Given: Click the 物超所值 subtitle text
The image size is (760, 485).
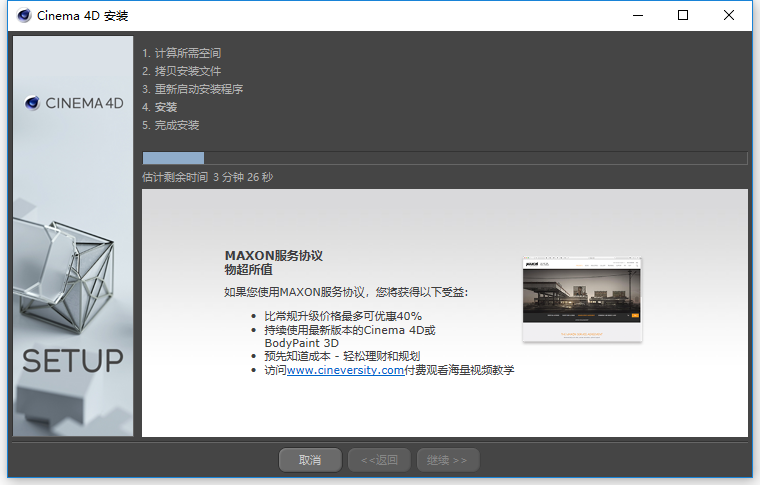Looking at the screenshot, I should point(248,269).
